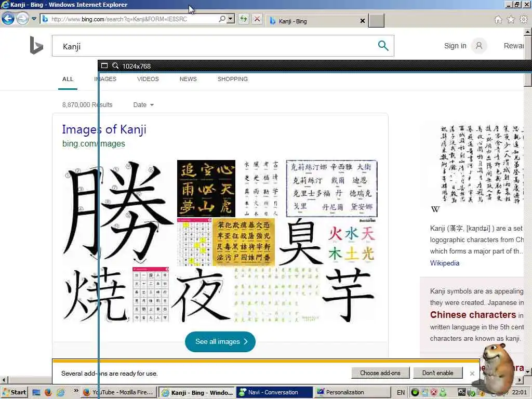This screenshot has width=532, height=399.
Task: Stop loading with the red X icon
Action: tap(257, 19)
